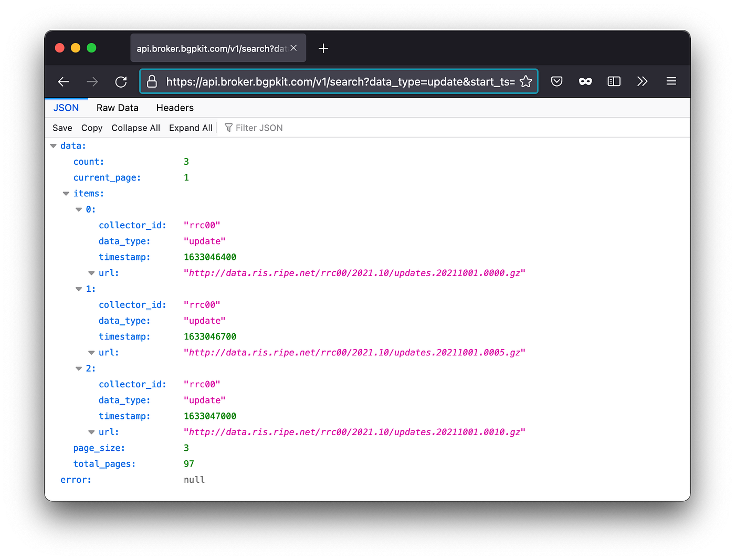Open the private browsing mask icon
This screenshot has width=735, height=560.
tap(585, 81)
